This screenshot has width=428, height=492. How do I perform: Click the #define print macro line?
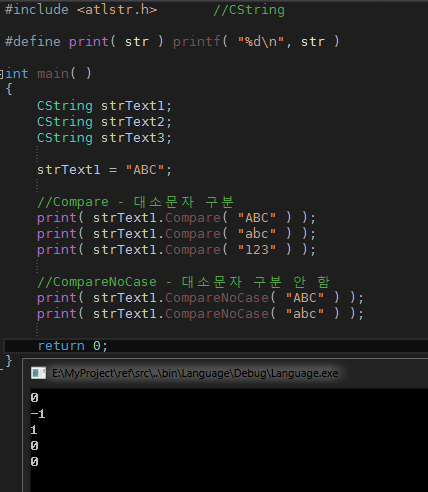tap(172, 42)
